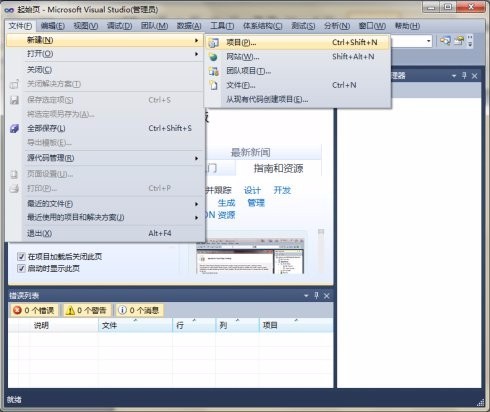
Task: Click the find in files toolbar icon
Action: (445, 41)
